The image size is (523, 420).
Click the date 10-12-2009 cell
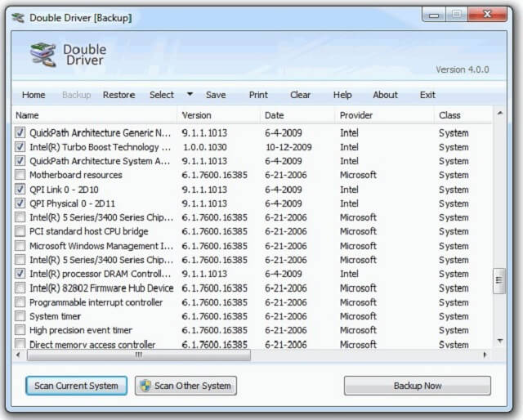pos(288,147)
